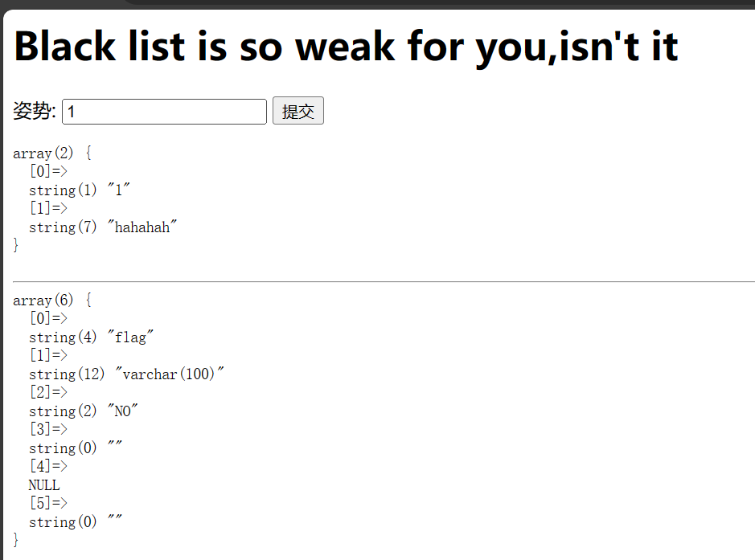The image size is (755, 560).
Task: Click the "array(2) {" output line
Action: 52,153
